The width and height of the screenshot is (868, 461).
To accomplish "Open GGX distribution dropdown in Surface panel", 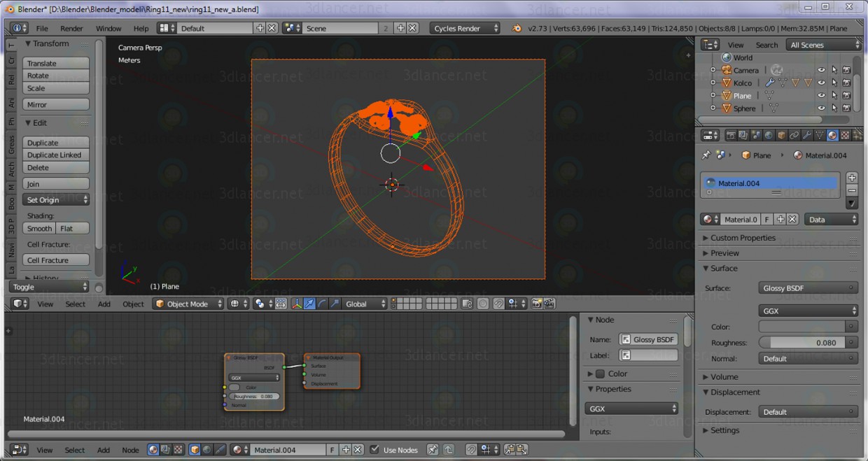I will pos(808,311).
